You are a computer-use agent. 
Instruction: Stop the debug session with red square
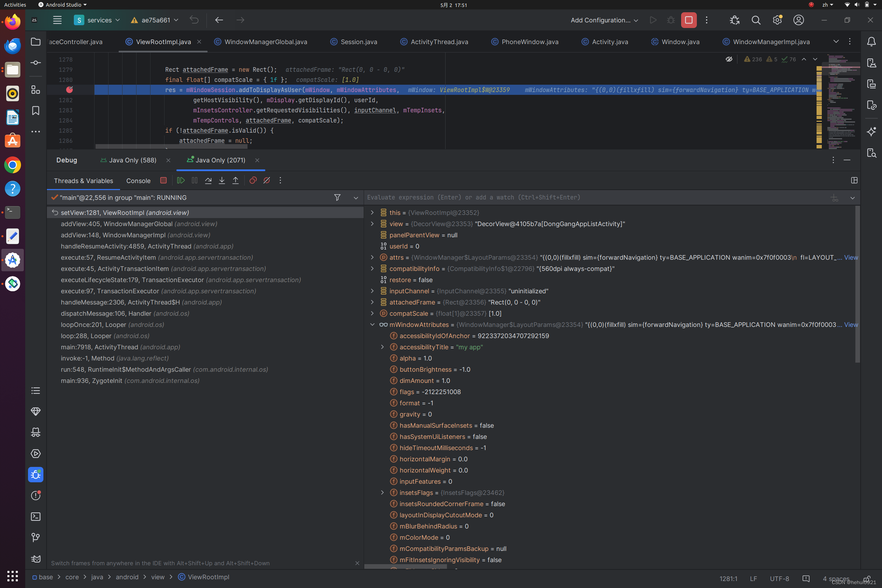(163, 180)
